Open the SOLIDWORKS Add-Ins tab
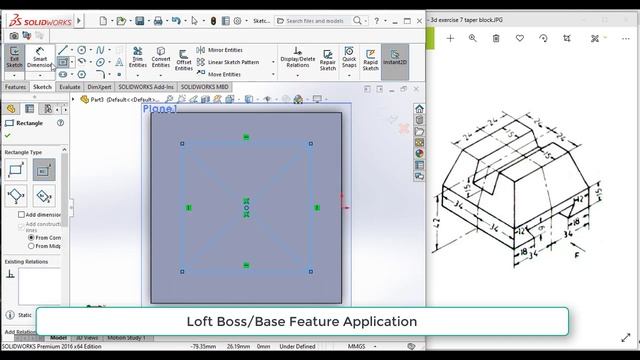This screenshot has width=640, height=360. (146, 87)
